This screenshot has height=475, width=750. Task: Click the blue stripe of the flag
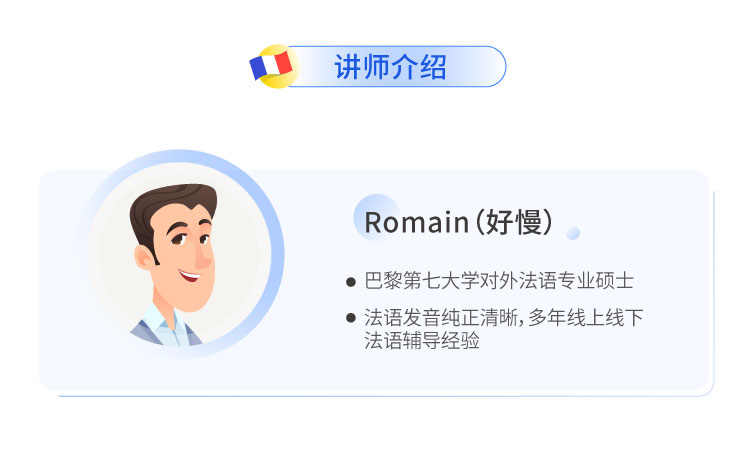[x=257, y=68]
